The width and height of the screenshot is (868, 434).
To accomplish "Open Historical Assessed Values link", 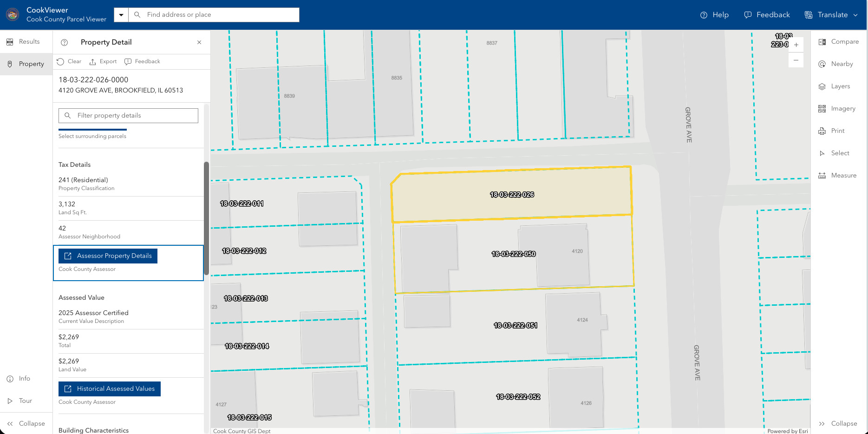I will pos(110,389).
